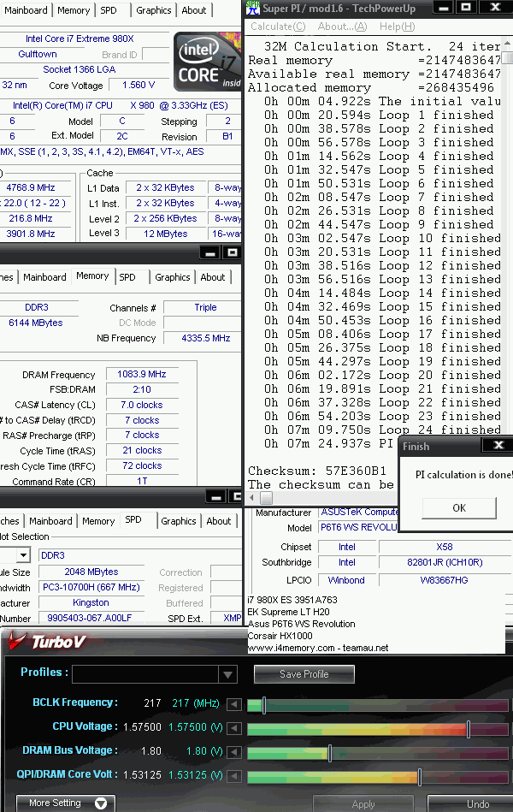The image size is (513, 812).
Task: Click the CAS# Latency value '7.0 clocks'
Action: (142, 405)
